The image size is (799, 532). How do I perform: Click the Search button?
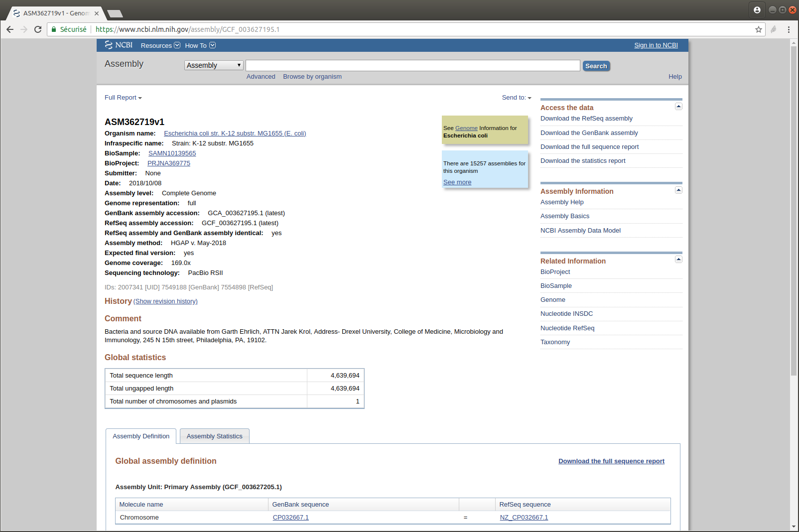(596, 66)
